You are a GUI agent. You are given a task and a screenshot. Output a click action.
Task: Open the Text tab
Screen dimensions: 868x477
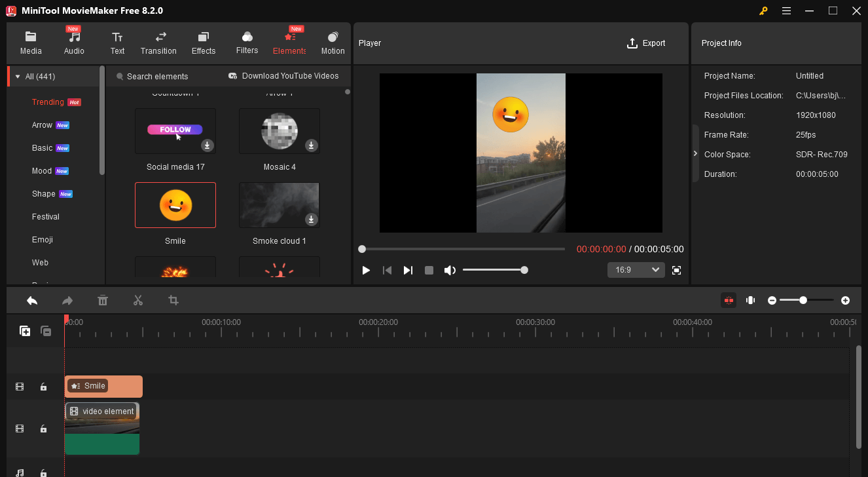coord(117,43)
